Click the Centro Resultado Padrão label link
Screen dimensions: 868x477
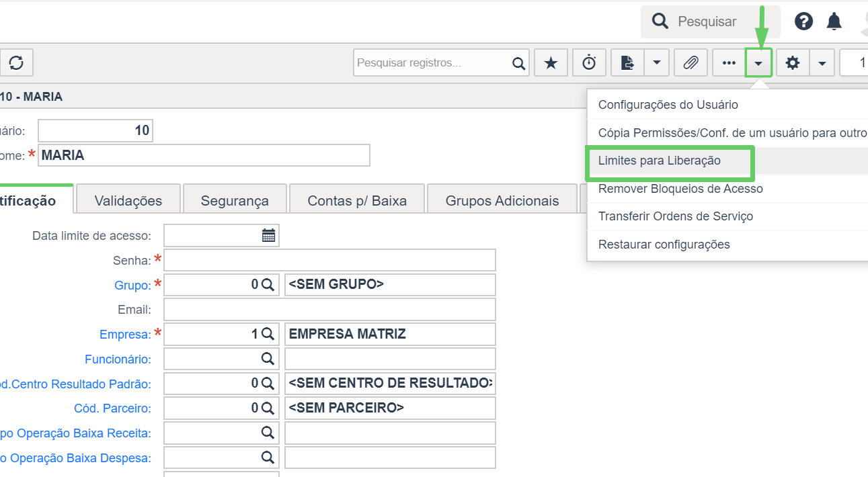click(x=75, y=384)
